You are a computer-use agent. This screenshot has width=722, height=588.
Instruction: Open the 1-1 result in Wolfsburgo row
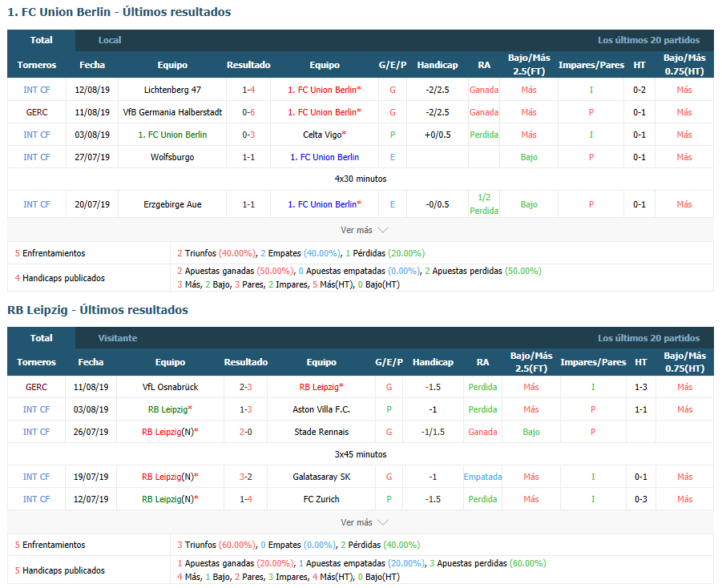coord(248,157)
